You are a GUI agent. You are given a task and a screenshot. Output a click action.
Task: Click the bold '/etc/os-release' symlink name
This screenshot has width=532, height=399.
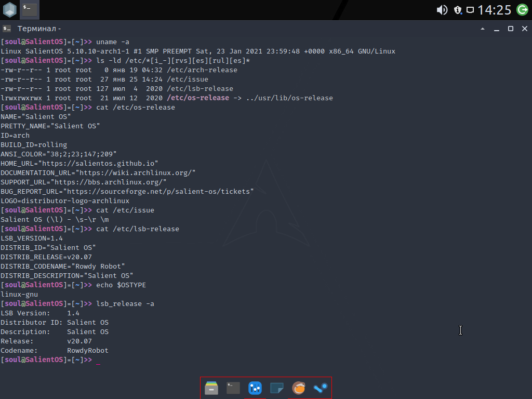pos(198,98)
